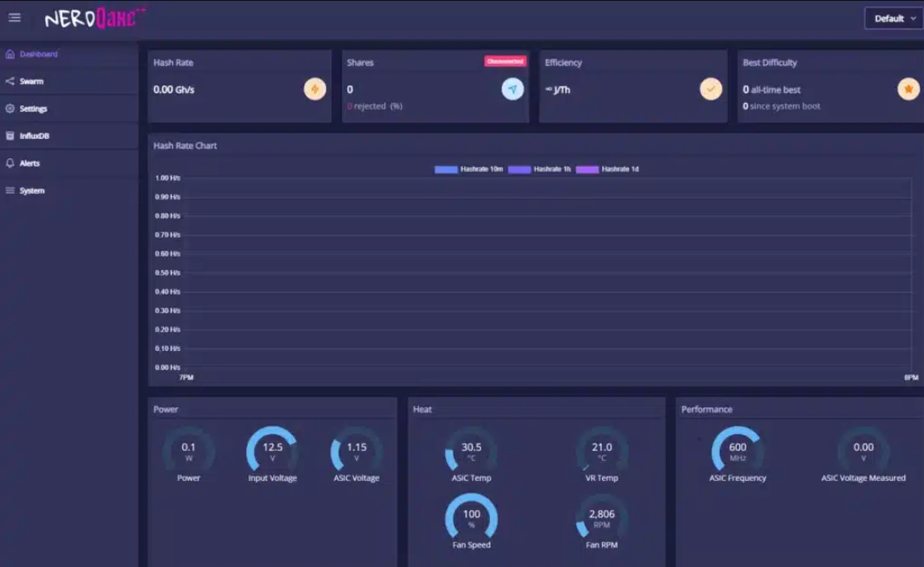Toggle Hashrate 1d series in chart legend
This screenshot has height=567, width=924.
[x=607, y=169]
